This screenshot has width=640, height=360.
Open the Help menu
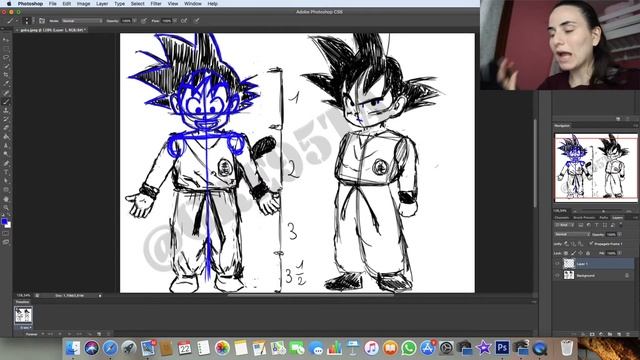(x=212, y=3)
